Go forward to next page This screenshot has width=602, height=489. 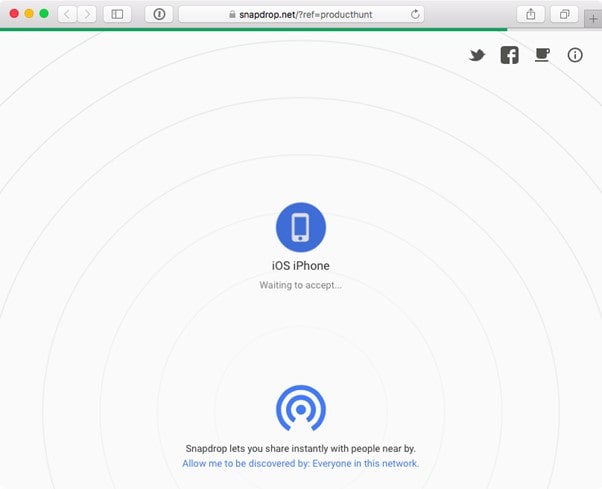pyautogui.click(x=87, y=14)
